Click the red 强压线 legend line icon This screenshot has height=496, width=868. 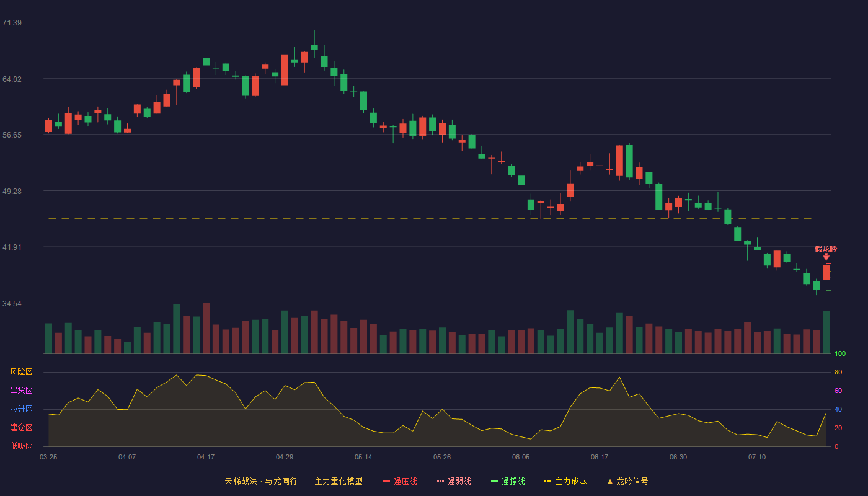point(387,481)
